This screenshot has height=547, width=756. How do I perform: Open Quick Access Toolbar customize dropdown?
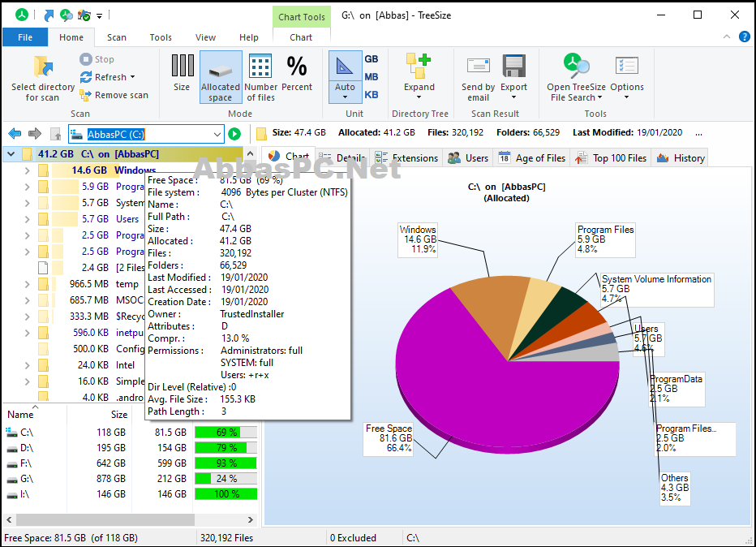coord(99,16)
